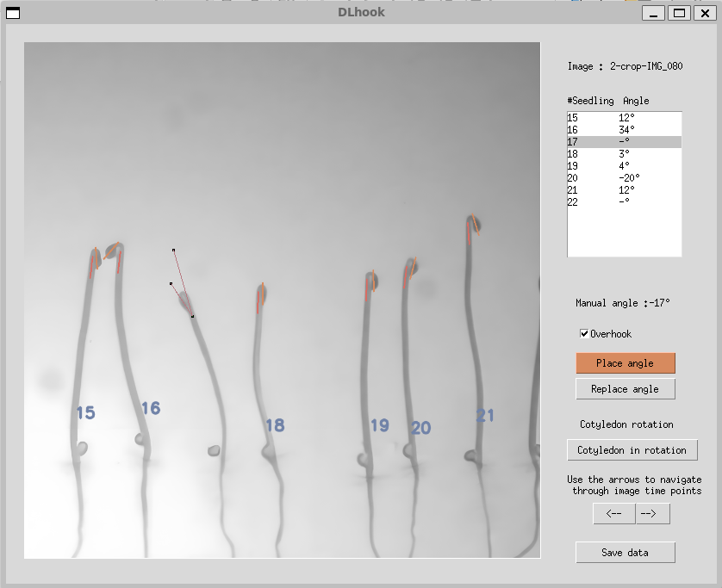
Task: Click seedling label 16 on image
Action: coord(151,408)
